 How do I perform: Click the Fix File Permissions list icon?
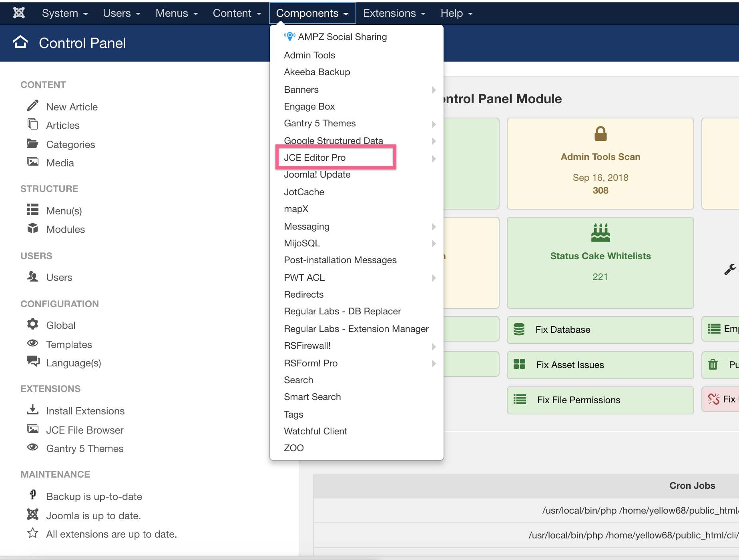tap(520, 399)
